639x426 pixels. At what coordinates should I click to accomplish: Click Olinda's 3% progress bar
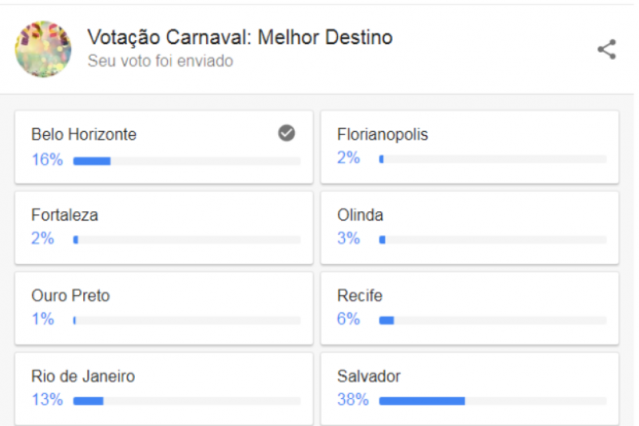493,240
